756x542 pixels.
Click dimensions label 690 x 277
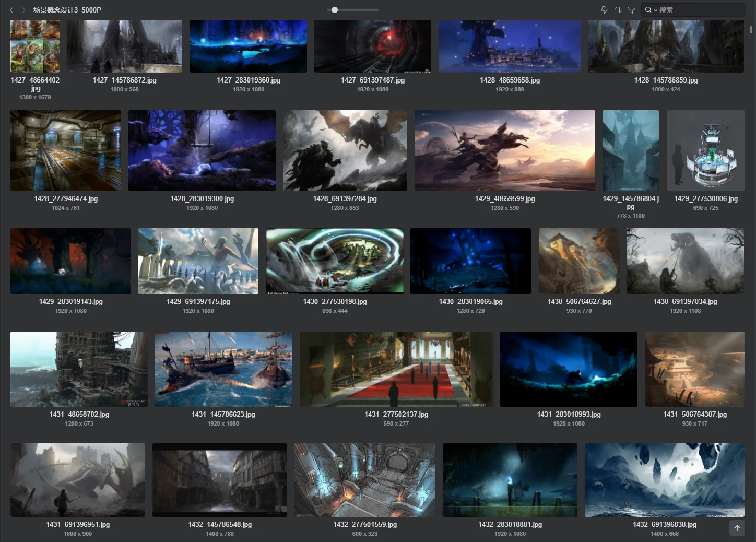pos(396,423)
